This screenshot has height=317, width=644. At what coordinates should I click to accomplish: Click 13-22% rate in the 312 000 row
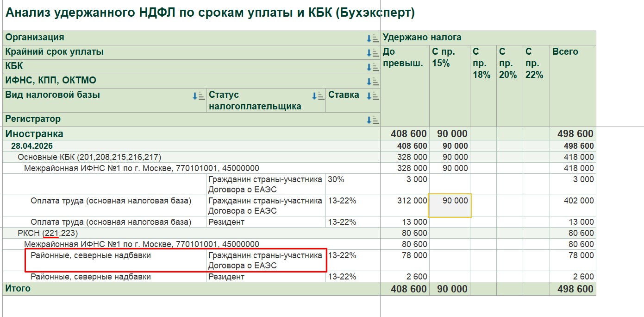point(353,206)
